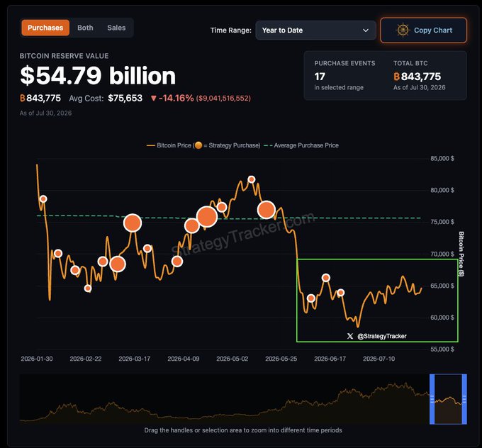Image resolution: width=482 pixels, height=448 pixels.
Task: Click the Total BTC 843,775 value in stats card
Action: pyautogui.click(x=421, y=77)
